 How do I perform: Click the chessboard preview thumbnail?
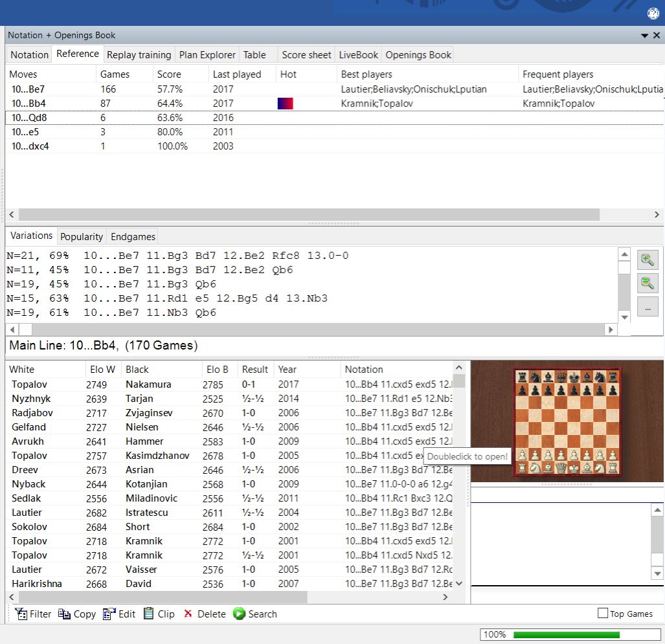567,421
